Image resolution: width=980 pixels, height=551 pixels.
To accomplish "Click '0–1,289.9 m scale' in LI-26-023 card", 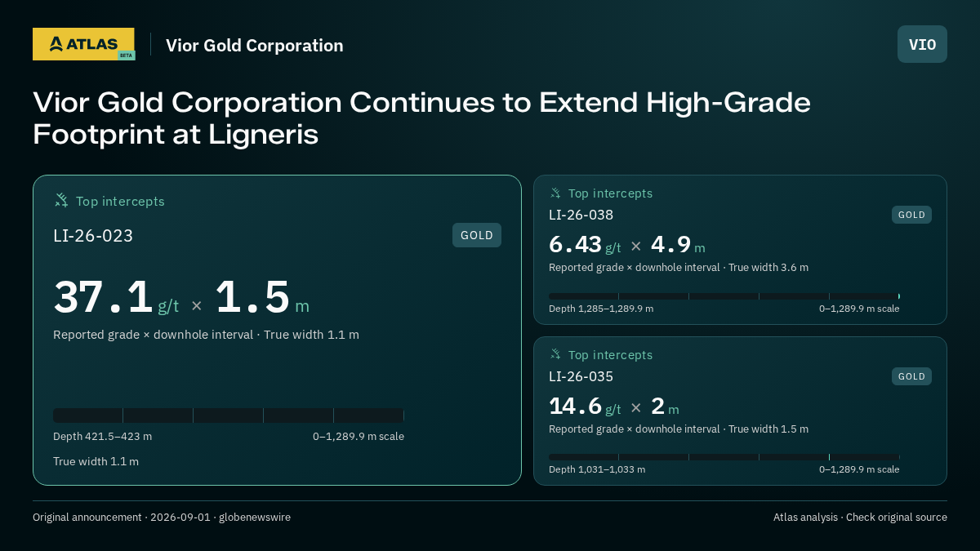I will 359,437.
